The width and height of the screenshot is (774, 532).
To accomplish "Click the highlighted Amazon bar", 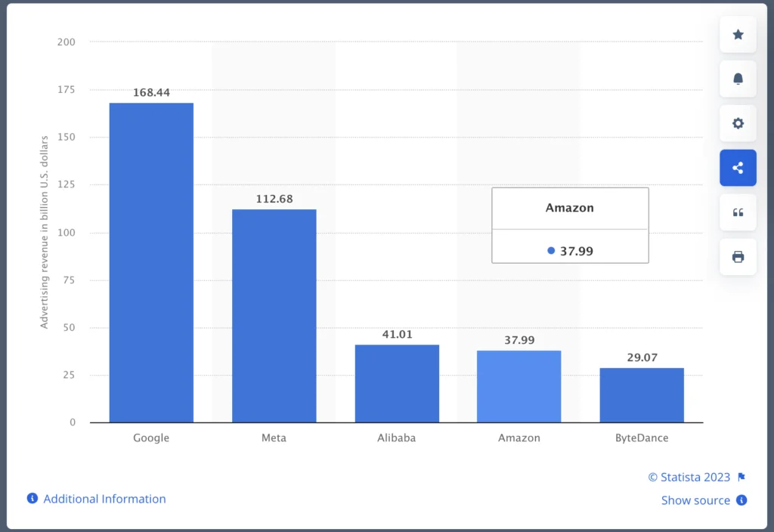I will coord(519,386).
